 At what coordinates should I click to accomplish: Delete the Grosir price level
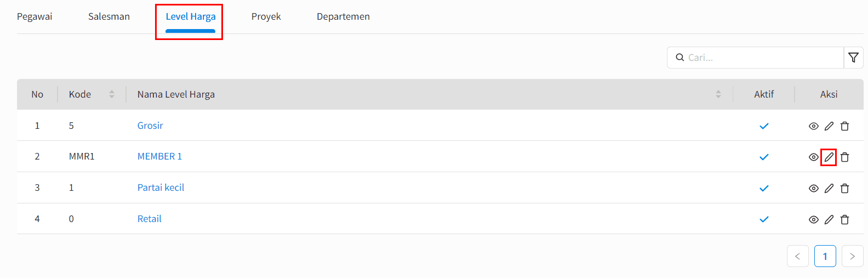(x=844, y=126)
